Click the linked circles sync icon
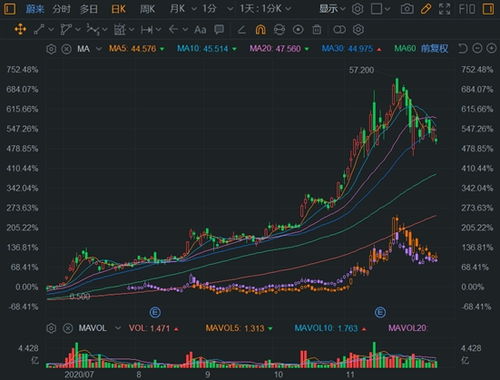The height and width of the screenshot is (380, 500). [339, 30]
